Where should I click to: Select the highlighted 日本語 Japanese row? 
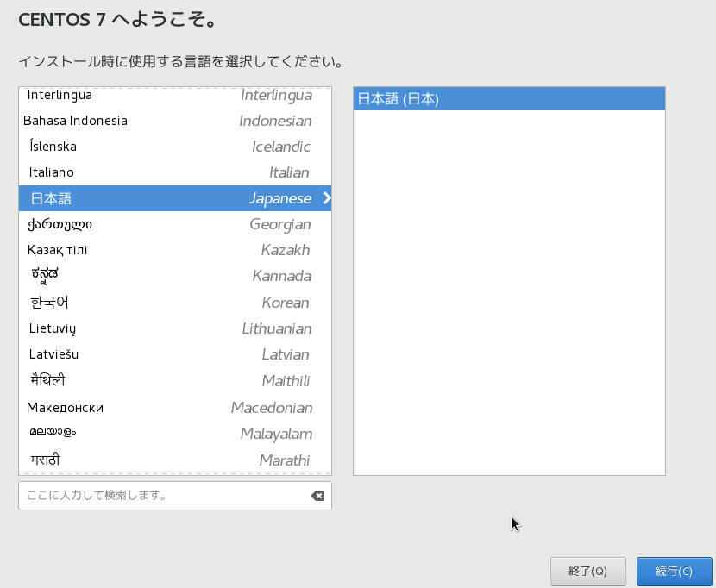tap(175, 198)
